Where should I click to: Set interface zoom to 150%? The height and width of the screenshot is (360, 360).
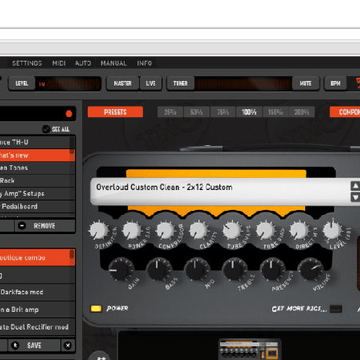275,112
